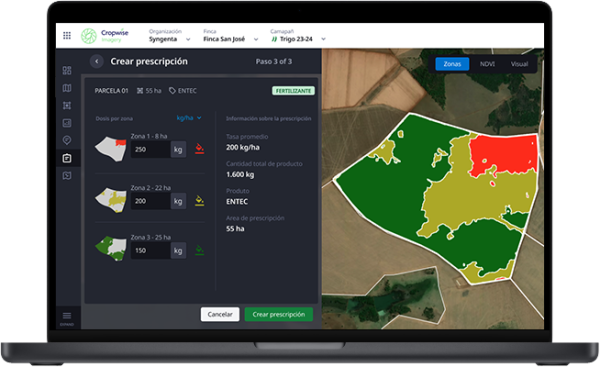
Task: Click the Paso 3 of 3 text
Action: tap(274, 61)
